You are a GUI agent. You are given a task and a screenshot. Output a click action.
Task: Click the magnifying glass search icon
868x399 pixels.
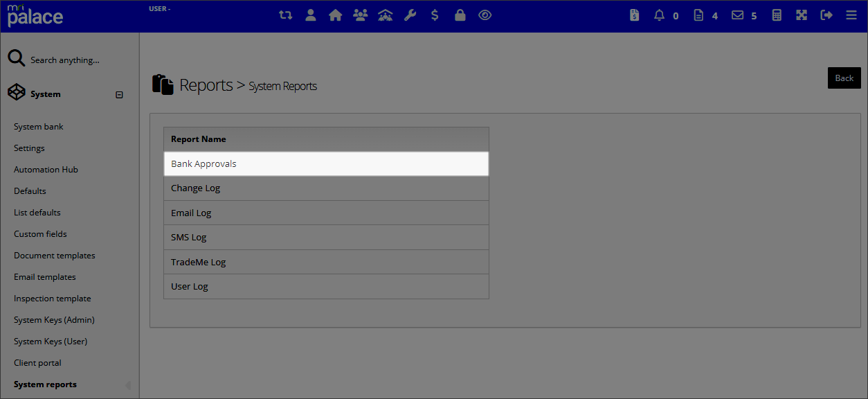[x=16, y=59]
